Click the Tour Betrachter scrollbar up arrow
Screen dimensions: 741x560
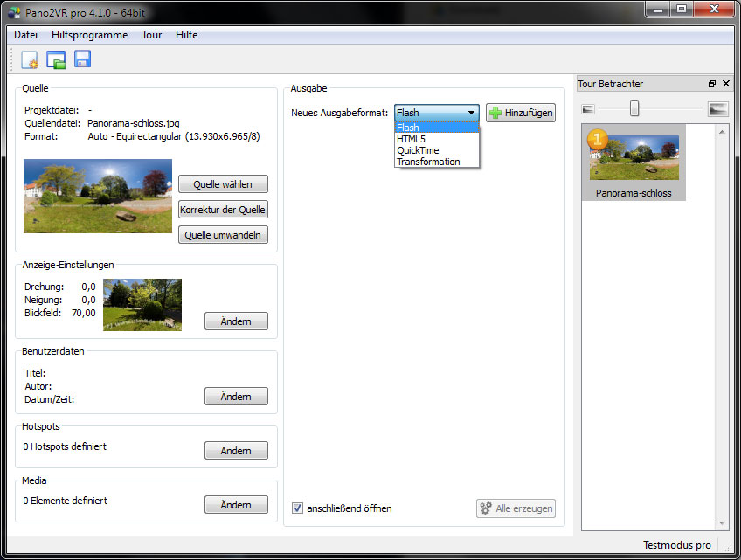[x=722, y=132]
